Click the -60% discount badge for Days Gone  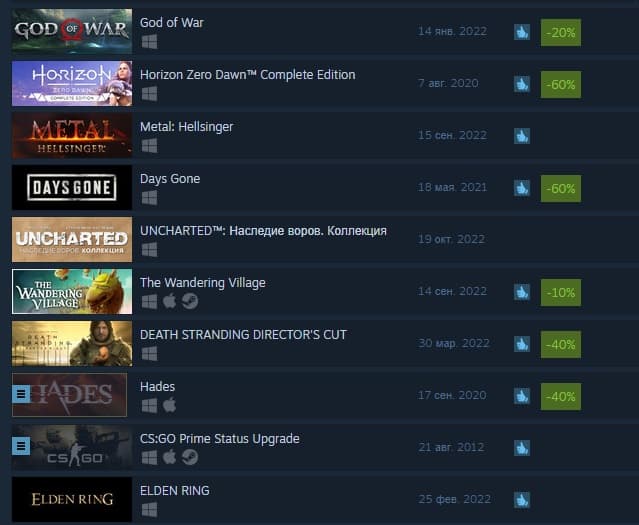coord(561,188)
